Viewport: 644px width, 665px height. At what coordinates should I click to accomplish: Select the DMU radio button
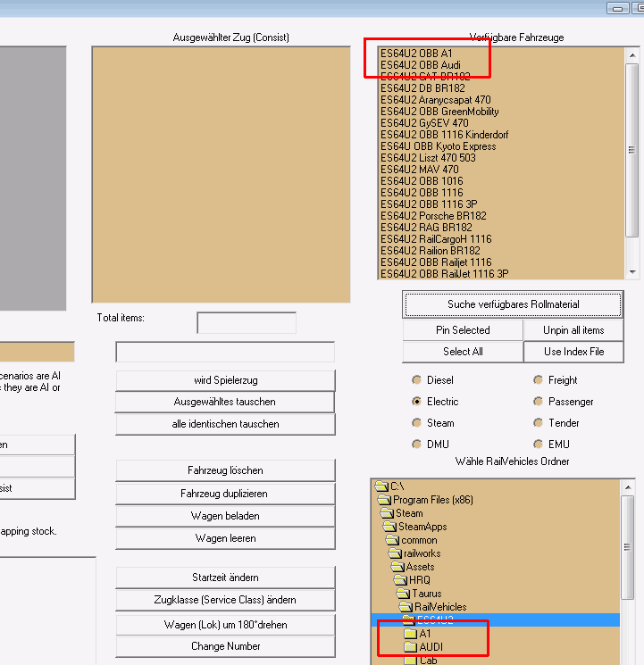point(417,444)
